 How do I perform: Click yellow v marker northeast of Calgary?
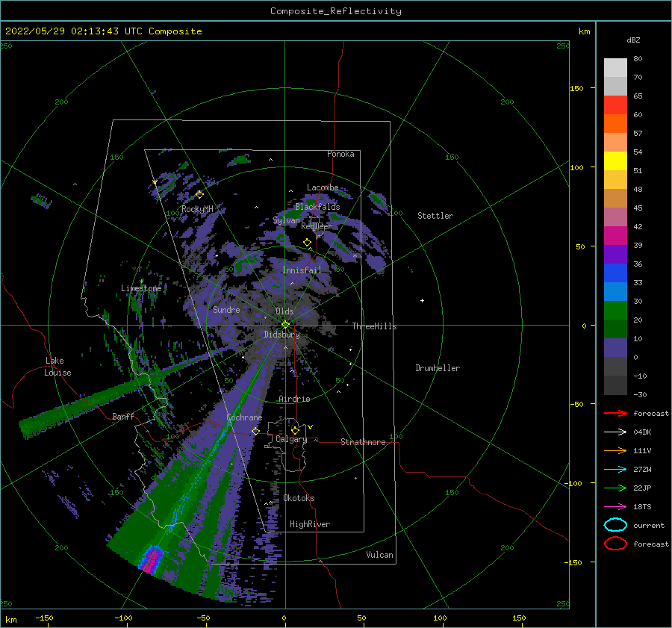[311, 427]
